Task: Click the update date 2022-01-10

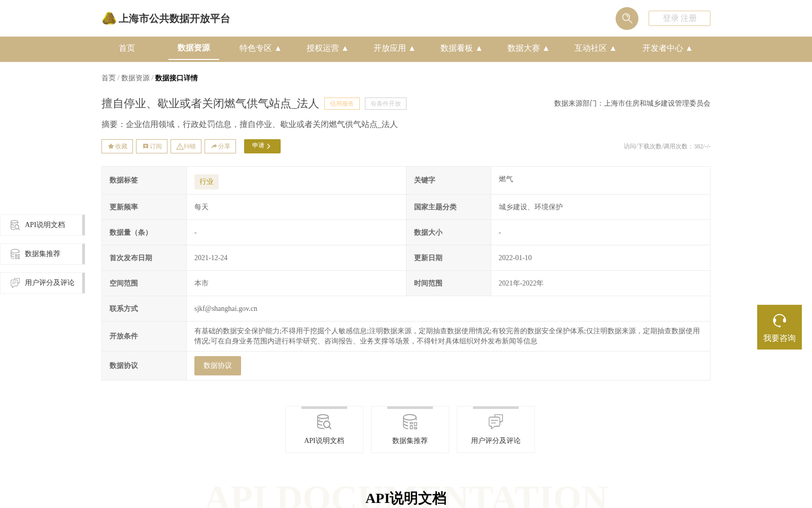Action: (515, 258)
